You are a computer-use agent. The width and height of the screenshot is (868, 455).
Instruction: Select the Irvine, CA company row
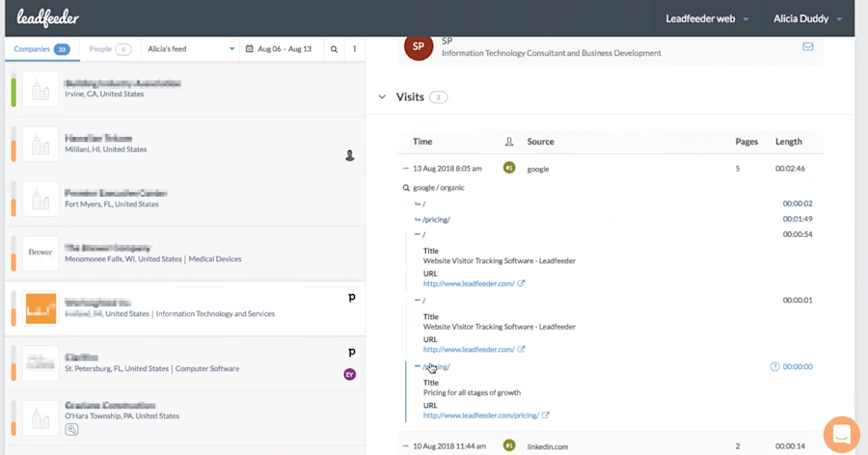point(185,89)
